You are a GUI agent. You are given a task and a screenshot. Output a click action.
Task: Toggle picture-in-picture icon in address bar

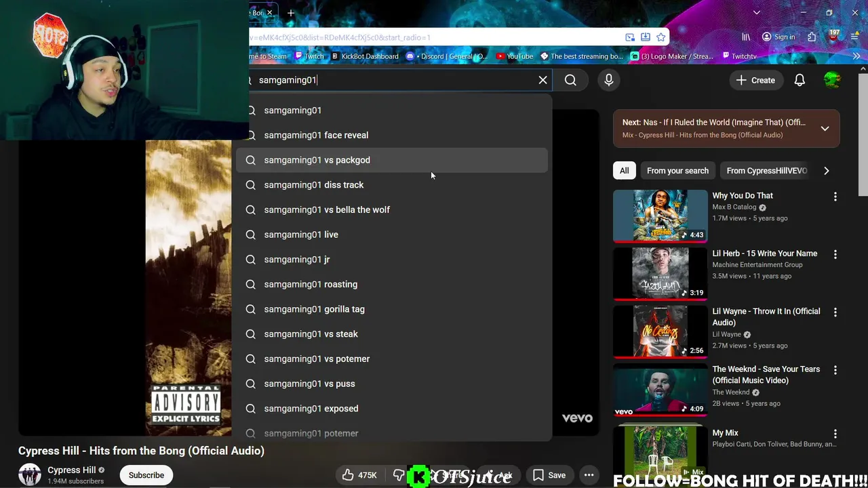tap(630, 37)
